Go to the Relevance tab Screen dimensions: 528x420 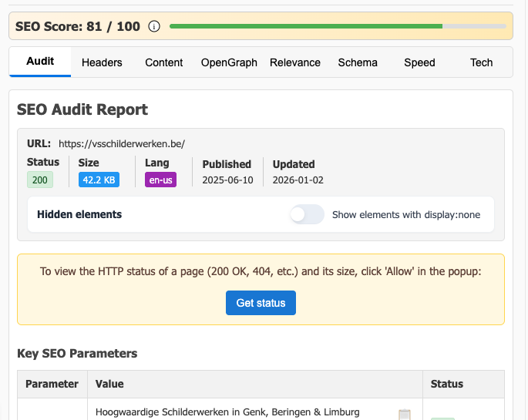(295, 62)
